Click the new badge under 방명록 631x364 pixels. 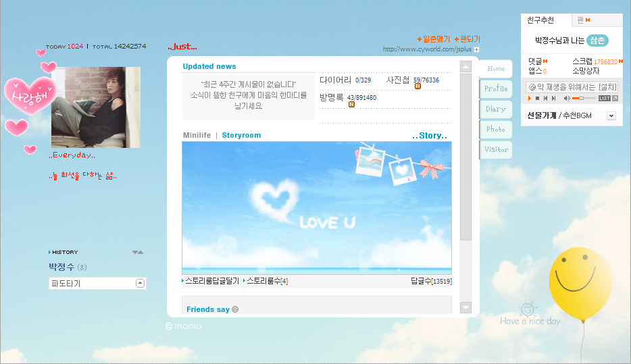click(x=351, y=104)
